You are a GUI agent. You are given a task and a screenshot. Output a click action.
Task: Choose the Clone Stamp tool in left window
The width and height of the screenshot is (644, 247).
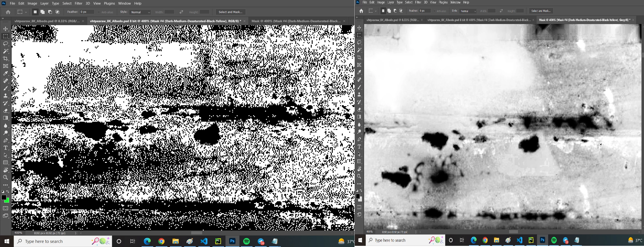coord(5,96)
